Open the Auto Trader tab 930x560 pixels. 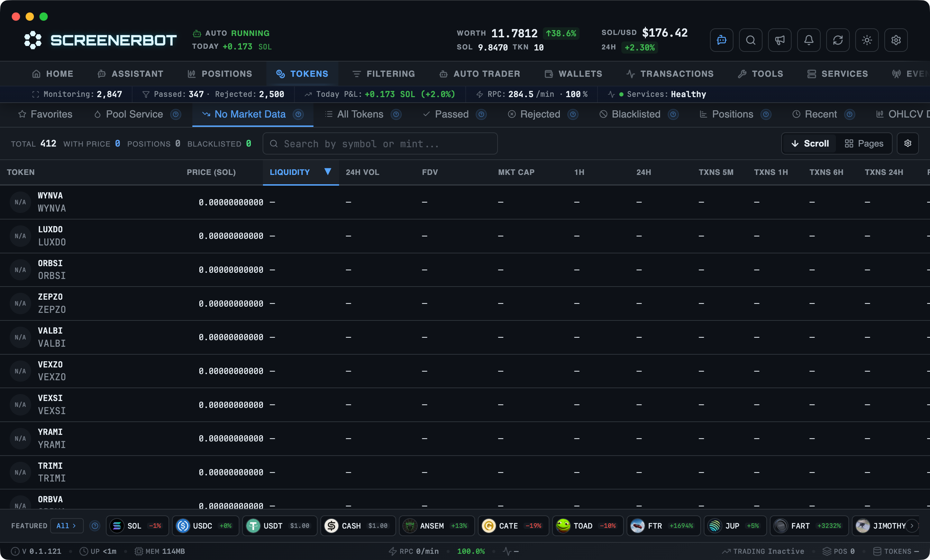click(x=480, y=74)
